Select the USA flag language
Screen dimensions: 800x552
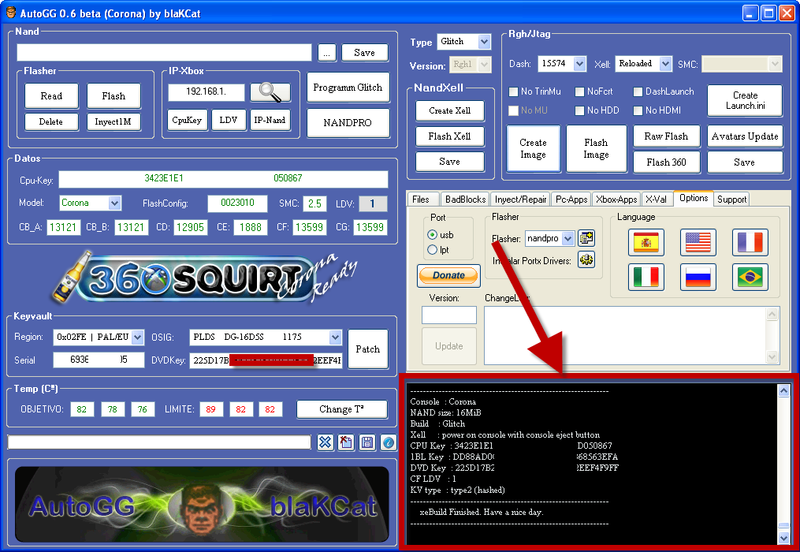point(698,242)
